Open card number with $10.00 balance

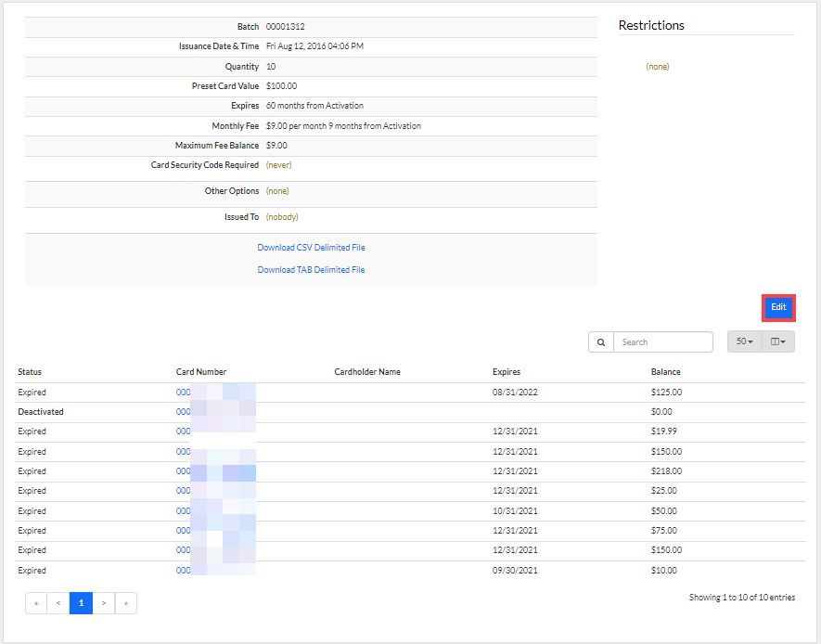184,571
